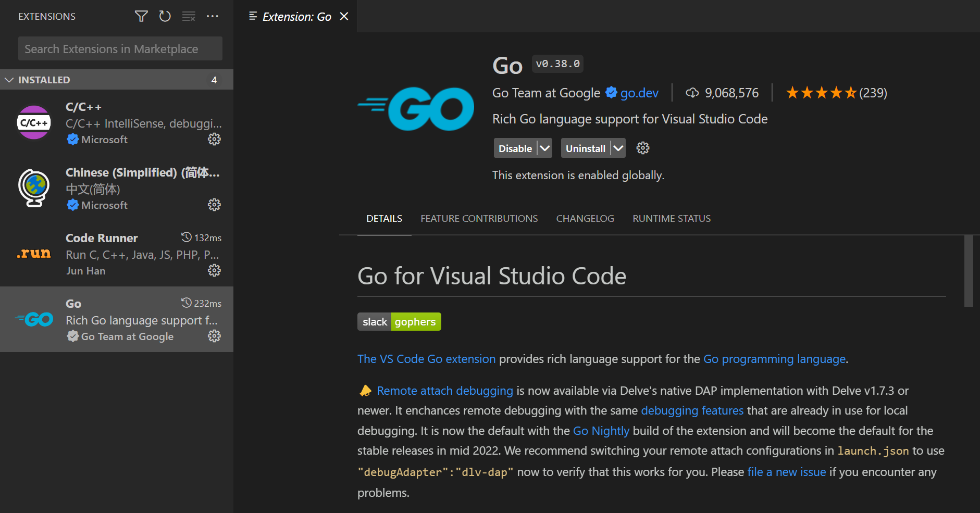Open the file a new issue link

pos(787,472)
